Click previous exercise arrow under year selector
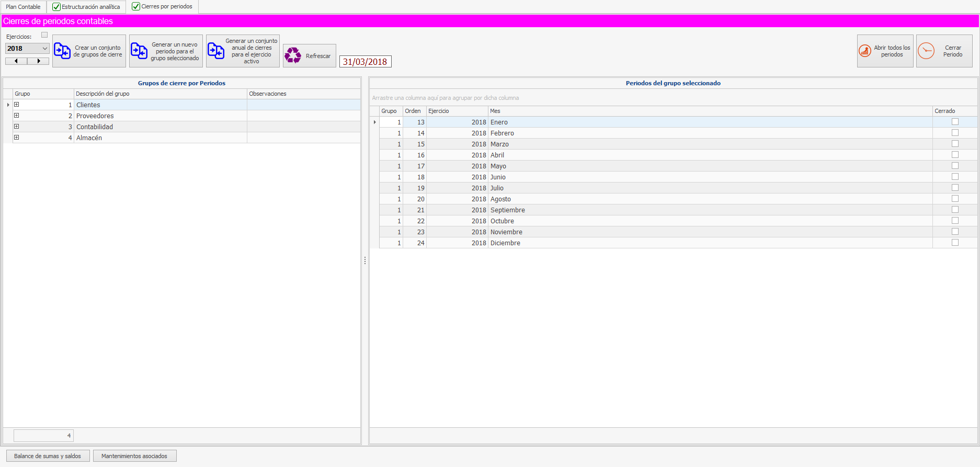The height and width of the screenshot is (467, 980). (16, 61)
